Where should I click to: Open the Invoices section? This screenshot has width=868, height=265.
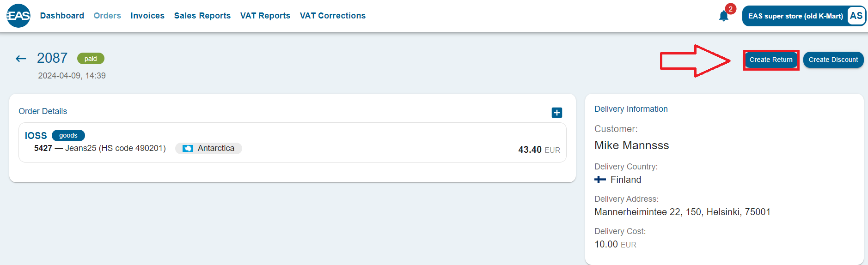[x=147, y=16]
